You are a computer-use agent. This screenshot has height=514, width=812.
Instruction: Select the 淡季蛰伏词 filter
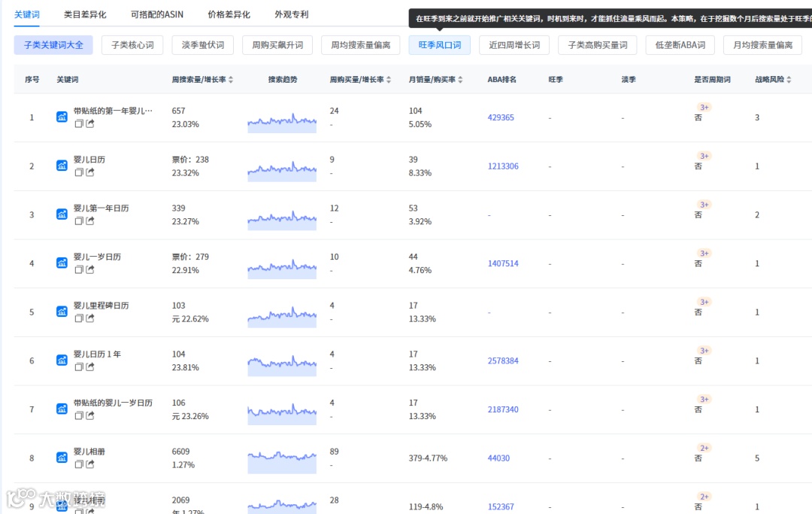point(201,44)
